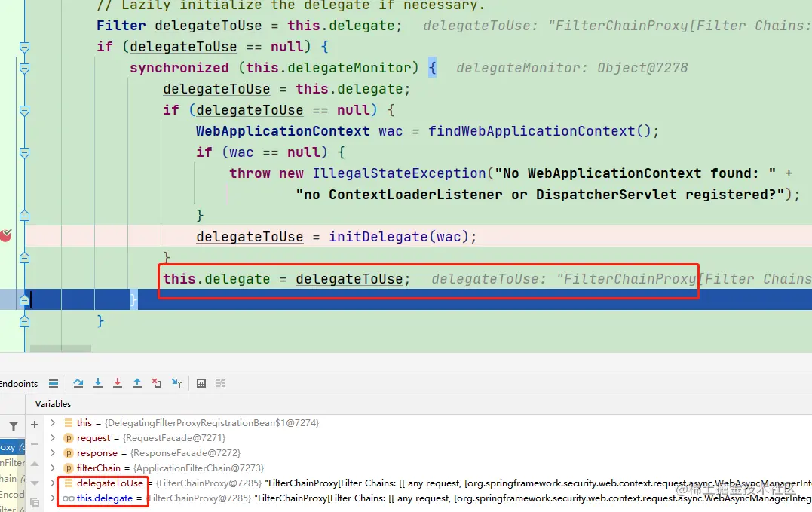This screenshot has width=812, height=512.
Task: Collapse fold marker at 'if (delegateToUse == null) {' line
Action: coord(24,47)
